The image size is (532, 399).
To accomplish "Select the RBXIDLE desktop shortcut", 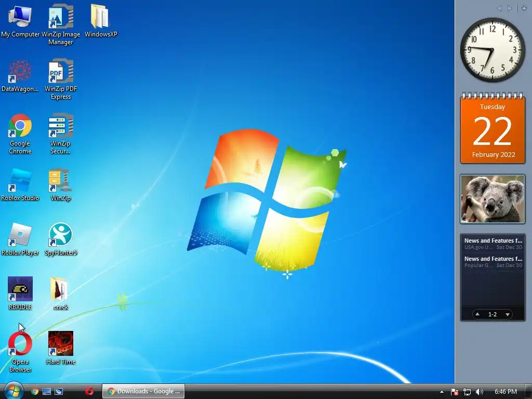I will point(20,294).
